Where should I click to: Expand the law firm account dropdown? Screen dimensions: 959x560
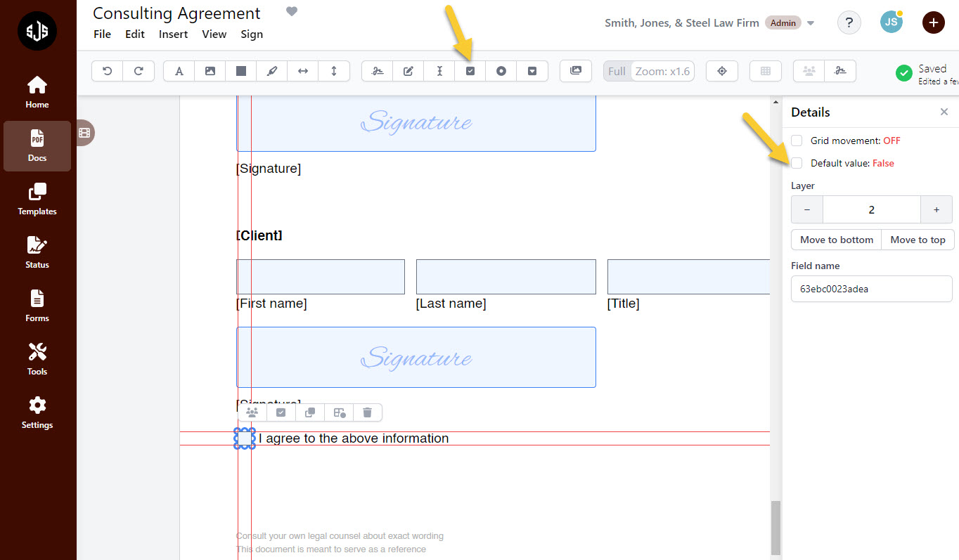tap(811, 23)
